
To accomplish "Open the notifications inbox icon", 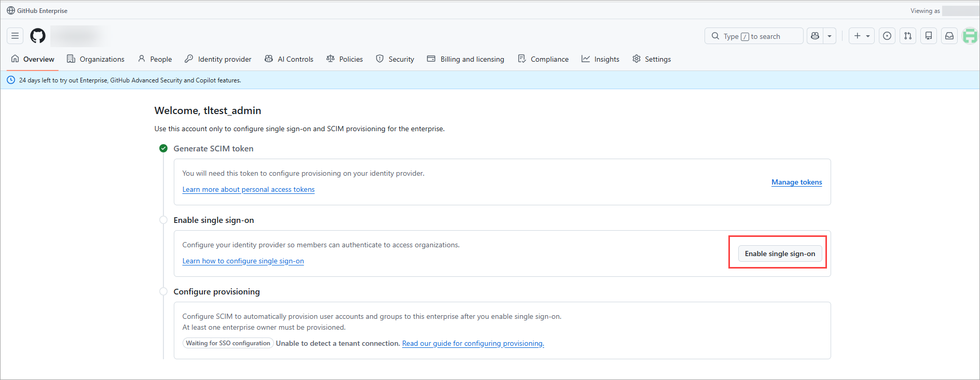I will [x=949, y=36].
